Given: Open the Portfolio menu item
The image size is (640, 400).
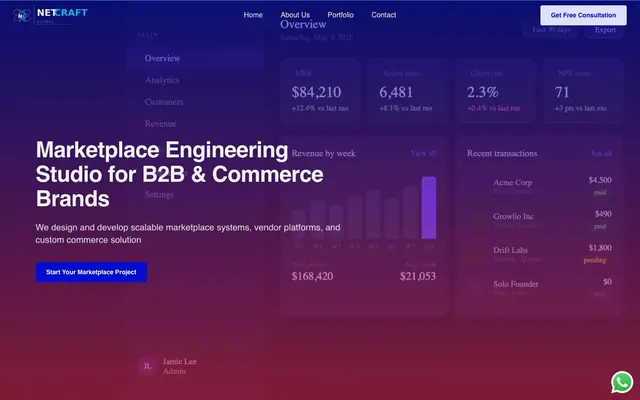Looking at the screenshot, I should [340, 15].
